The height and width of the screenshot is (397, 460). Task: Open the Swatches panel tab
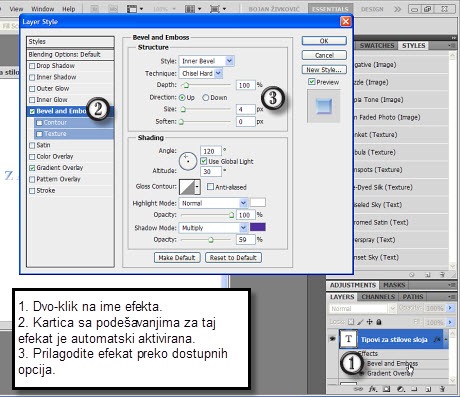click(x=377, y=46)
